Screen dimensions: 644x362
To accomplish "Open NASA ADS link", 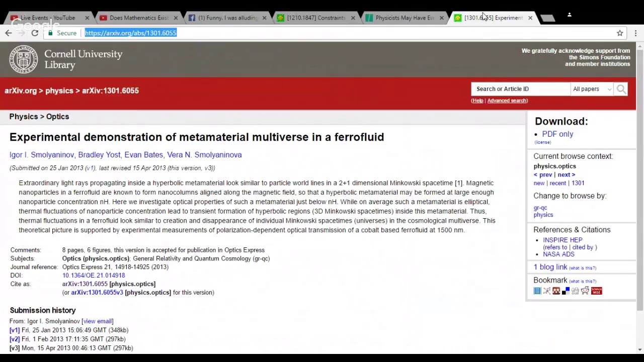I will (x=558, y=254).
